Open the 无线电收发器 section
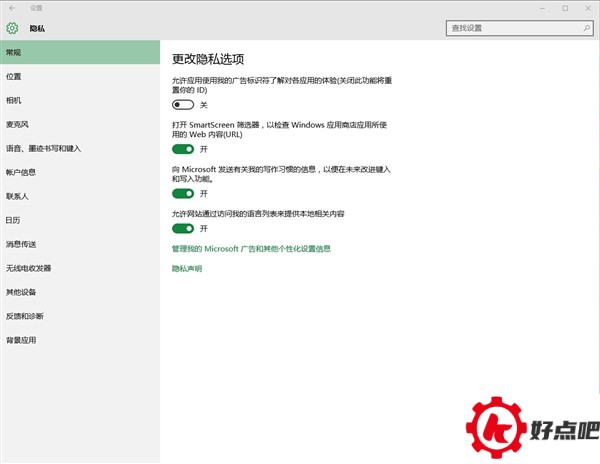The image size is (600, 464). (x=80, y=268)
